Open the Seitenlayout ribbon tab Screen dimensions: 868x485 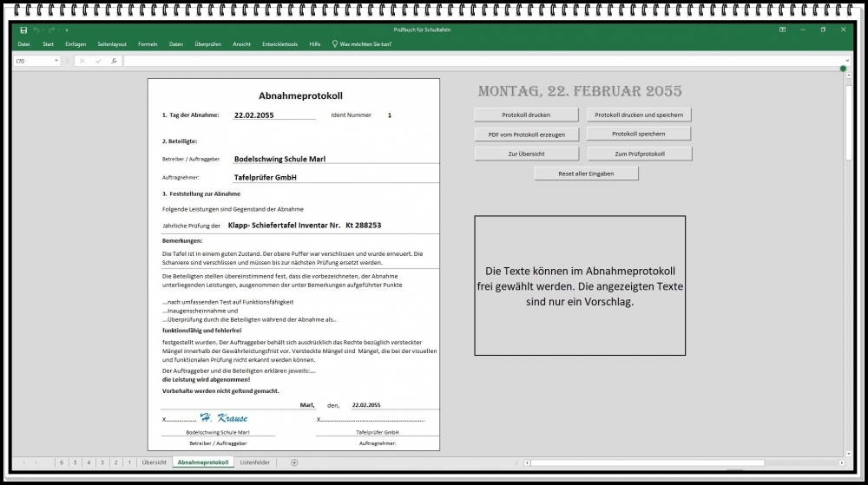[x=112, y=43]
